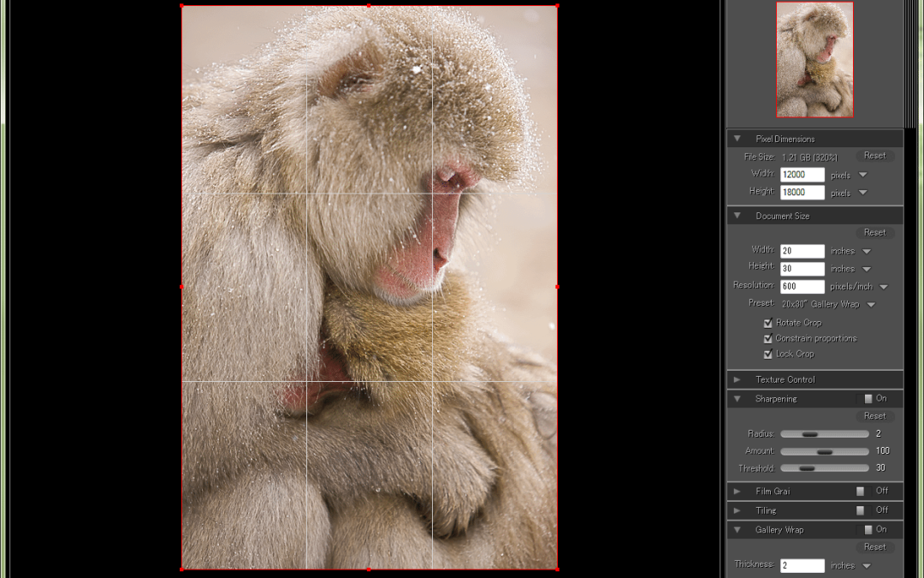Viewport: 924px width, 578px height.
Task: Collapse the Pixel Dimensions section triangle
Action: [x=737, y=139]
